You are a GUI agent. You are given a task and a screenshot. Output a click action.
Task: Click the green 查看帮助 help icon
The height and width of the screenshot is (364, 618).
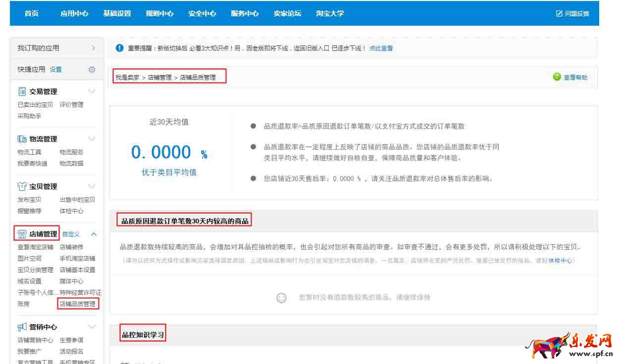point(557,77)
